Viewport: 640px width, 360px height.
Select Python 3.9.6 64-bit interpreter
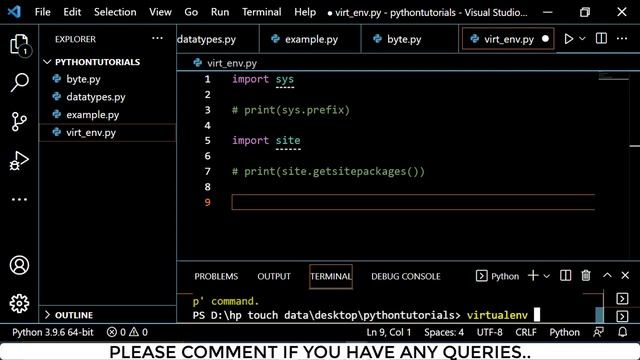coord(53,332)
